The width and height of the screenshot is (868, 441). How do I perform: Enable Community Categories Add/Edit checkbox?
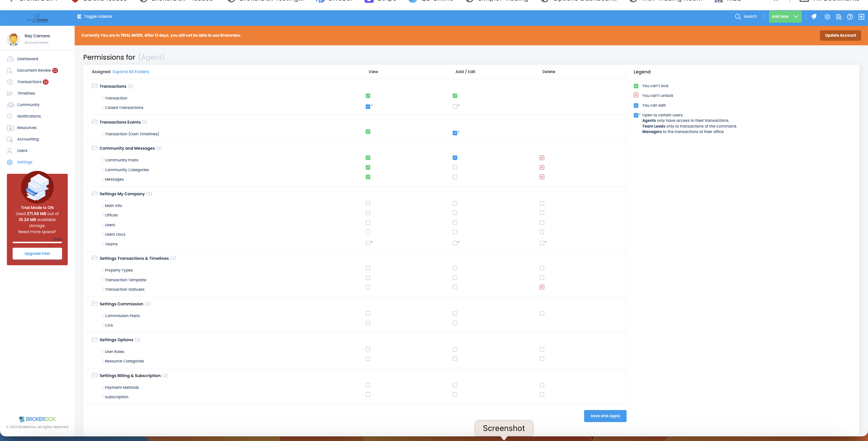455,167
